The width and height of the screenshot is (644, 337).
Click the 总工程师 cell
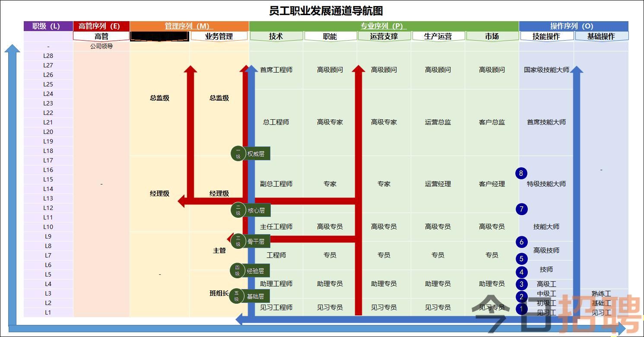[276, 122]
